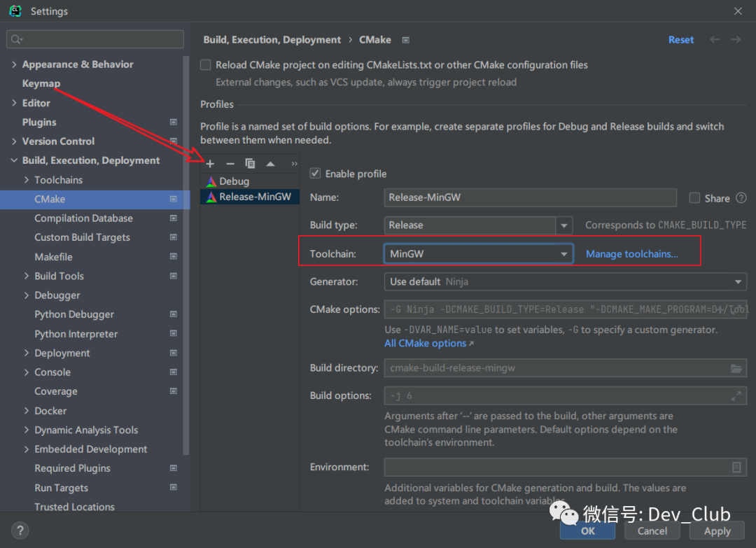
Task: Collapse Build, Execution, Deployment section
Action: pyautogui.click(x=14, y=160)
